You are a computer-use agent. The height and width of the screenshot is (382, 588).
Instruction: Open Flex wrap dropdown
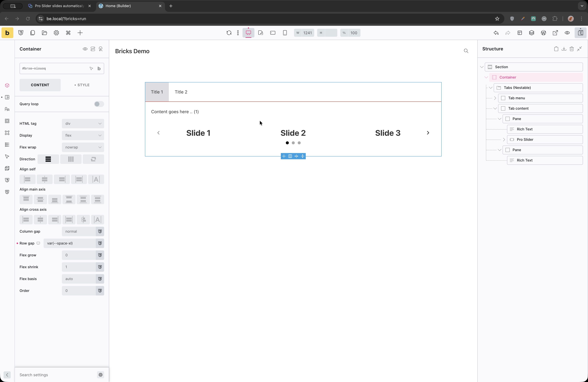tap(83, 147)
